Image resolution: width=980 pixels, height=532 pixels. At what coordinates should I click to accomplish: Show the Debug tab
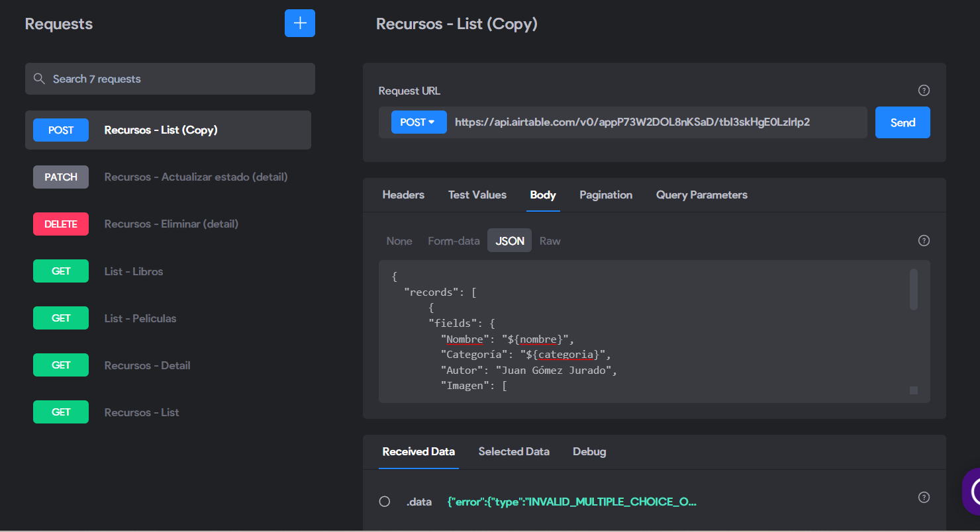[589, 452]
